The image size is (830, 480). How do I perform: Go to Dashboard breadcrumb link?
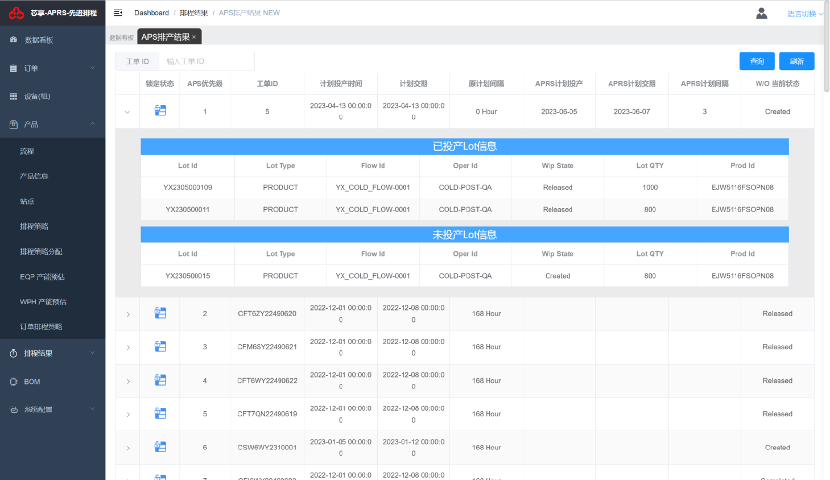151,13
